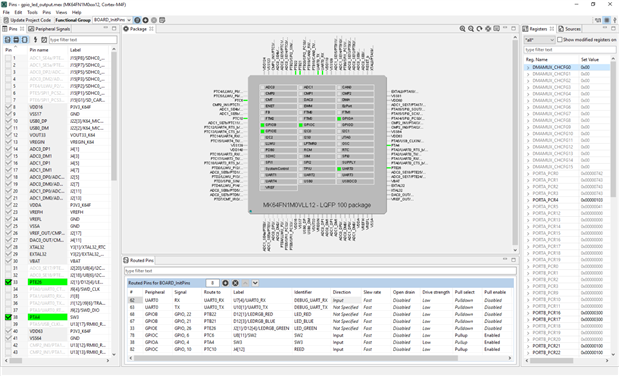Toggle checkbox for pin 36 row
This screenshot has height=376, width=619.
tap(8, 303)
